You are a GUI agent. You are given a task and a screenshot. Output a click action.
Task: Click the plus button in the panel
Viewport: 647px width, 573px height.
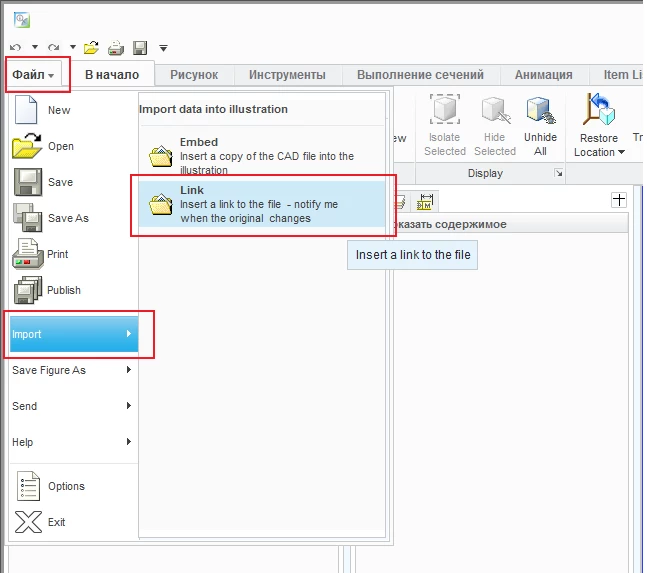(619, 200)
